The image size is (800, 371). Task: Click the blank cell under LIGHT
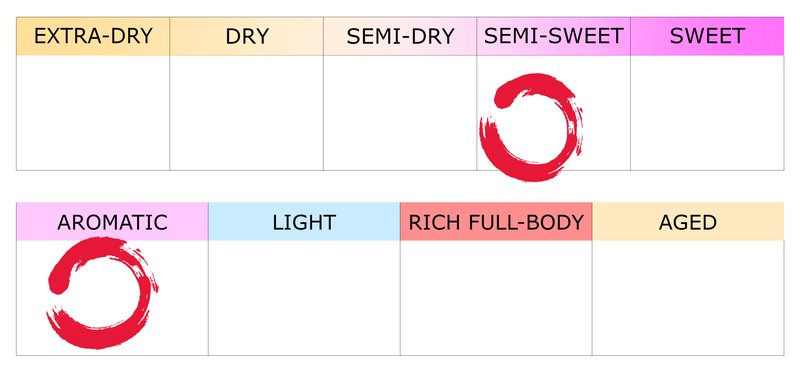click(304, 298)
